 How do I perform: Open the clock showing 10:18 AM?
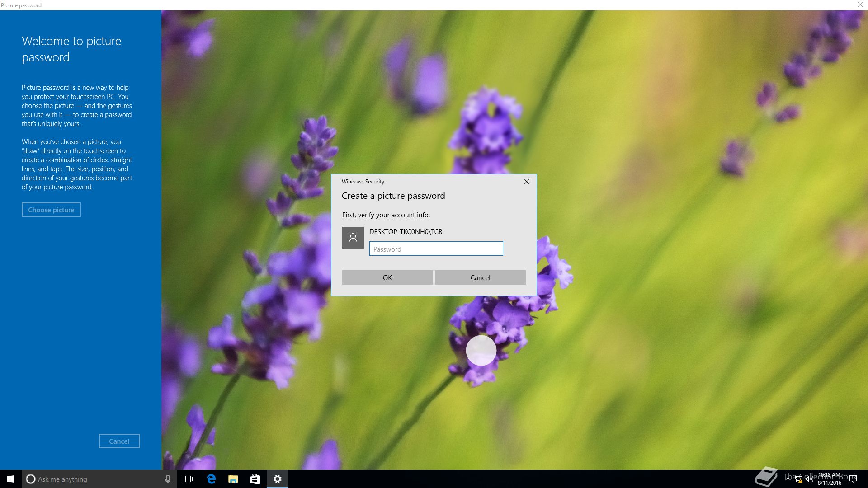[829, 479]
